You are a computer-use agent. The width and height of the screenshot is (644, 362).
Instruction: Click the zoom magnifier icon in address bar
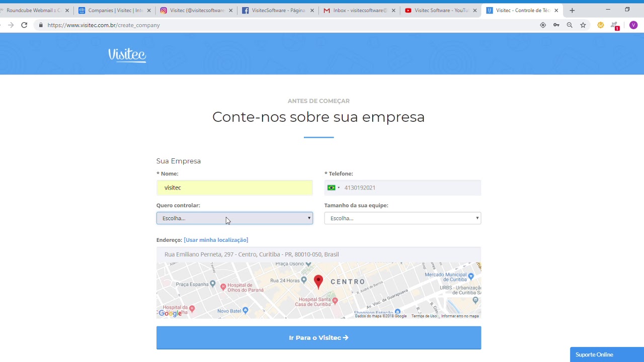tap(570, 25)
